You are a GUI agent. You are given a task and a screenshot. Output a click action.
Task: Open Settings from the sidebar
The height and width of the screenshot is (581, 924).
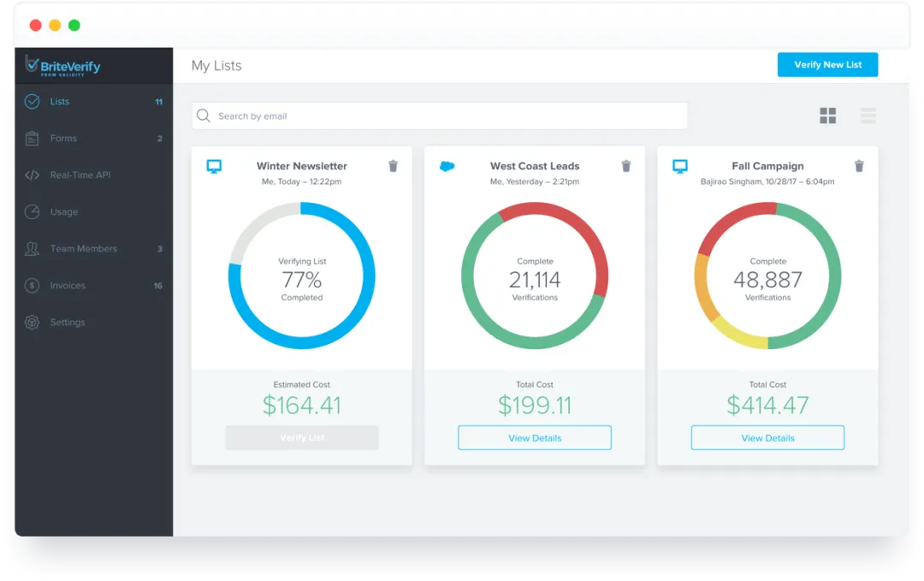(x=67, y=323)
